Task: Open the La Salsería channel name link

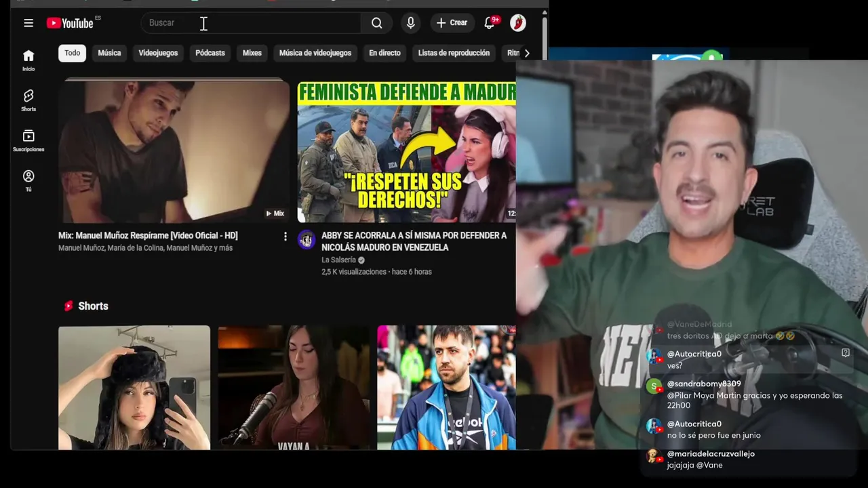Action: [338, 260]
